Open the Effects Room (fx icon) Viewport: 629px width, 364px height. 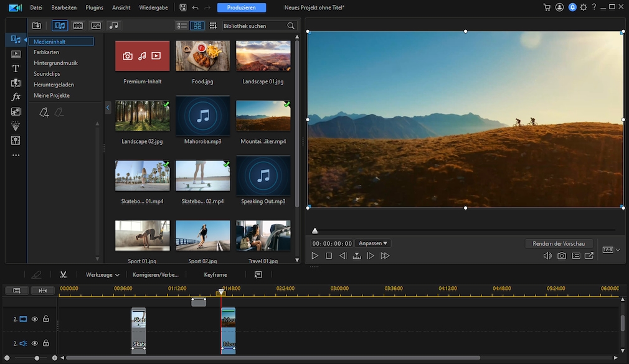(x=15, y=96)
